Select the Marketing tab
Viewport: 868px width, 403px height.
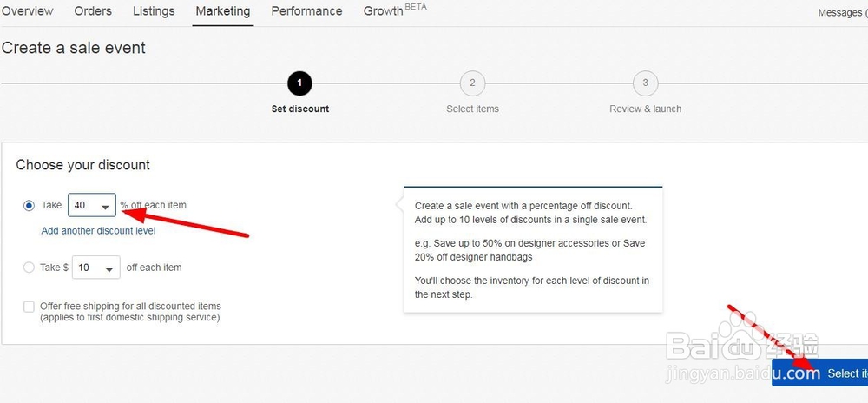[x=223, y=11]
